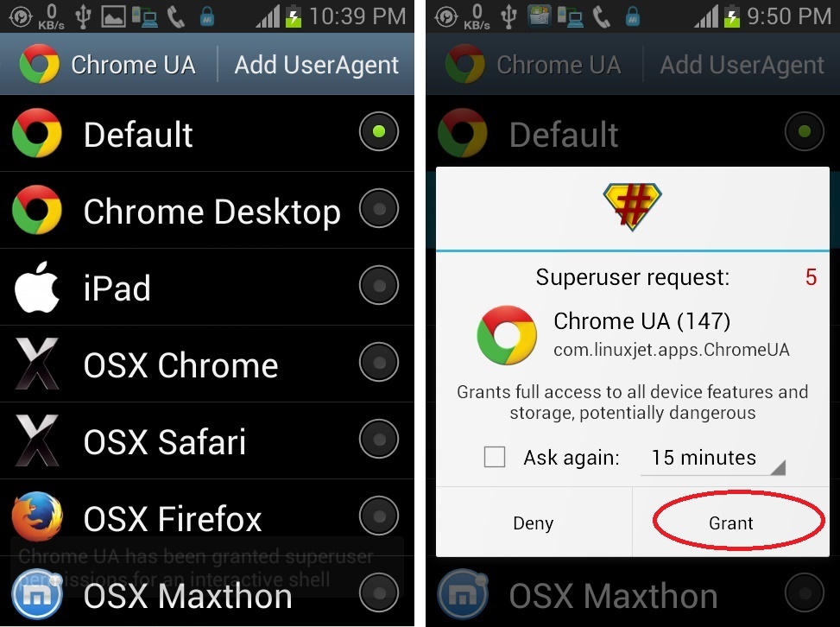This screenshot has height=627, width=840.
Task: Click the Default radio button in left list
Action: [x=379, y=131]
